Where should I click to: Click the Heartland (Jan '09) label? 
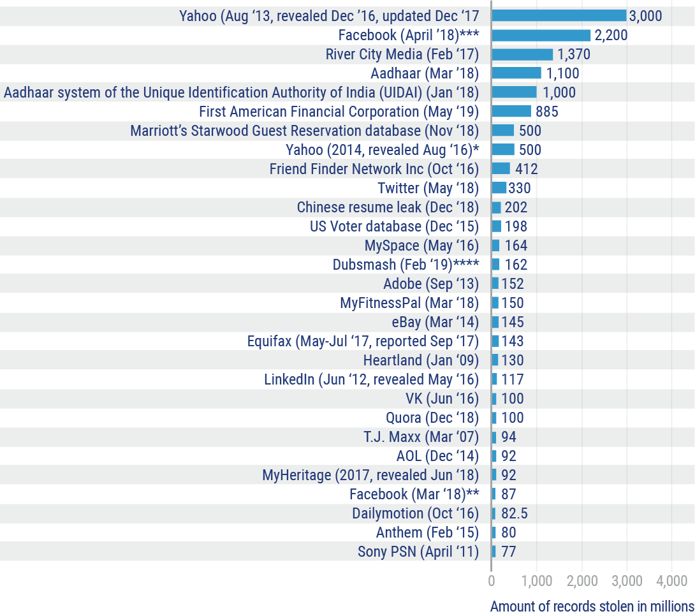pos(421,360)
